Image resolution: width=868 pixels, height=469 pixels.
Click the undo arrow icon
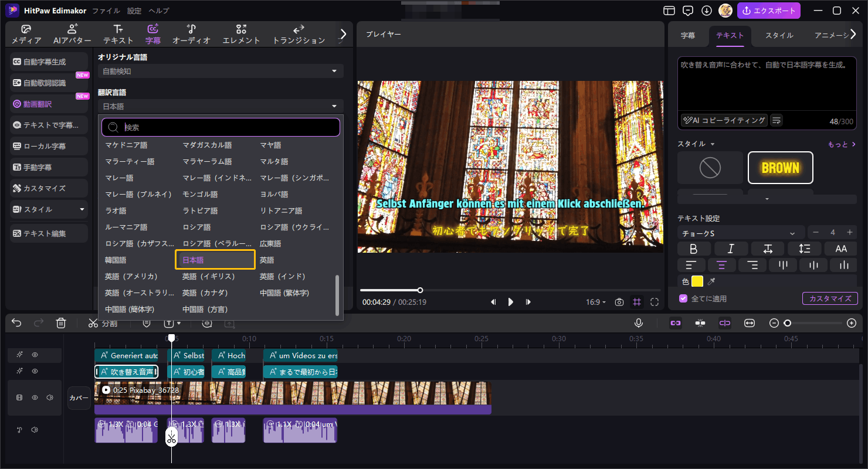pos(16,322)
